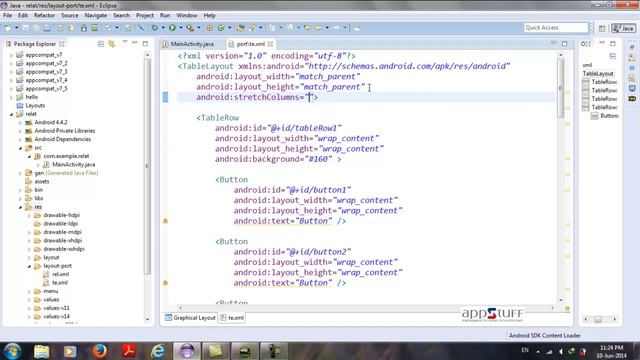Open the Lint options dropdown arrow
This screenshot has width=640, height=360.
pos(117,28)
